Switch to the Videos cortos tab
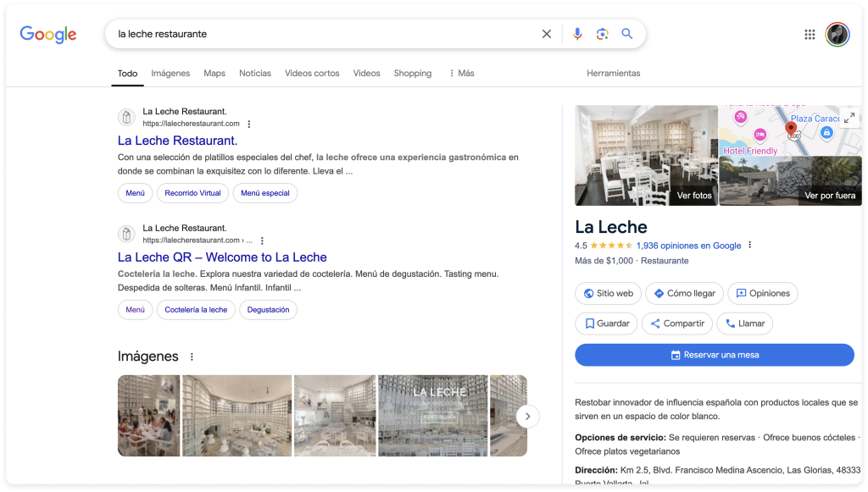 coord(312,73)
